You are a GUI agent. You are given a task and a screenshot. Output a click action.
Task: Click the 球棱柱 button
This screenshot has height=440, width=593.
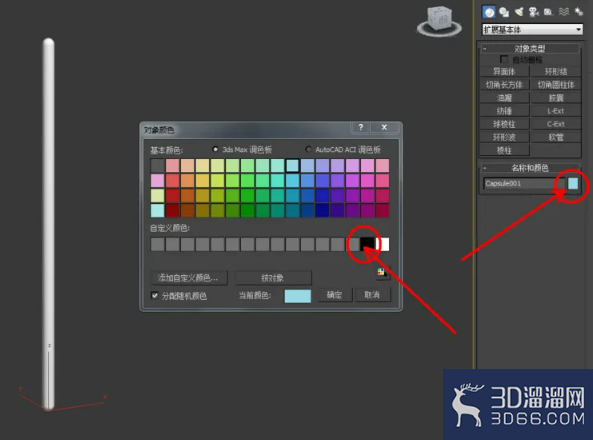pos(504,124)
